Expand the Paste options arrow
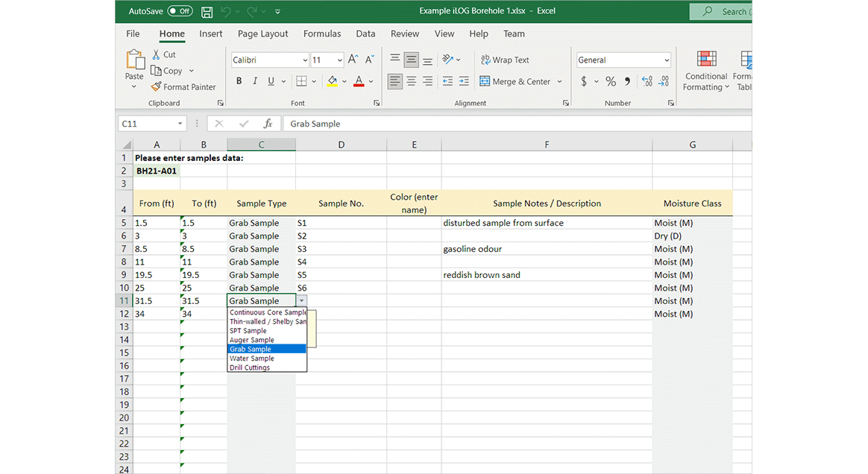 [x=134, y=87]
